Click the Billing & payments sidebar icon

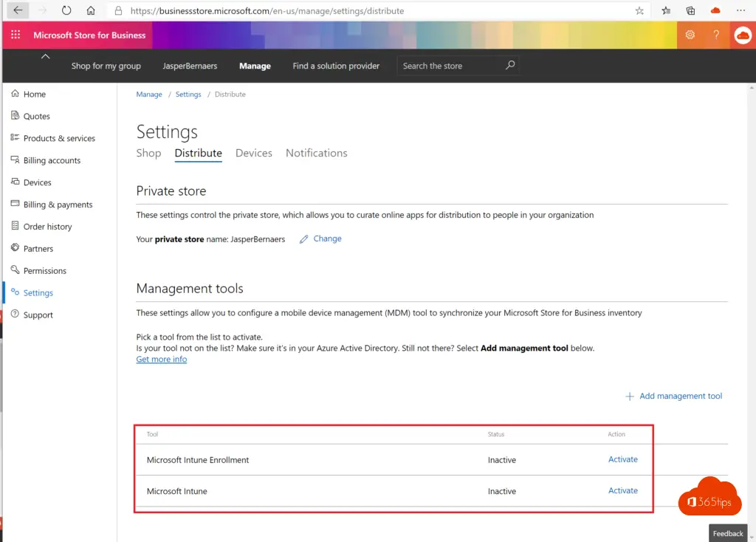click(15, 204)
